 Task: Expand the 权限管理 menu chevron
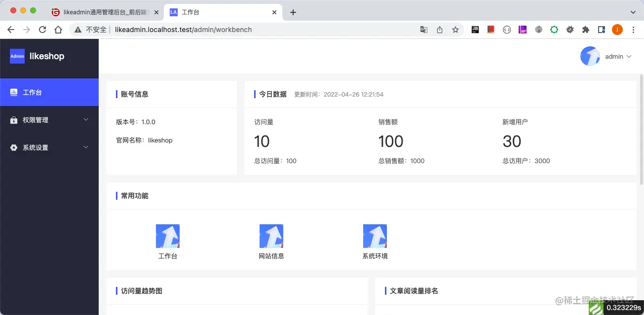pos(85,119)
